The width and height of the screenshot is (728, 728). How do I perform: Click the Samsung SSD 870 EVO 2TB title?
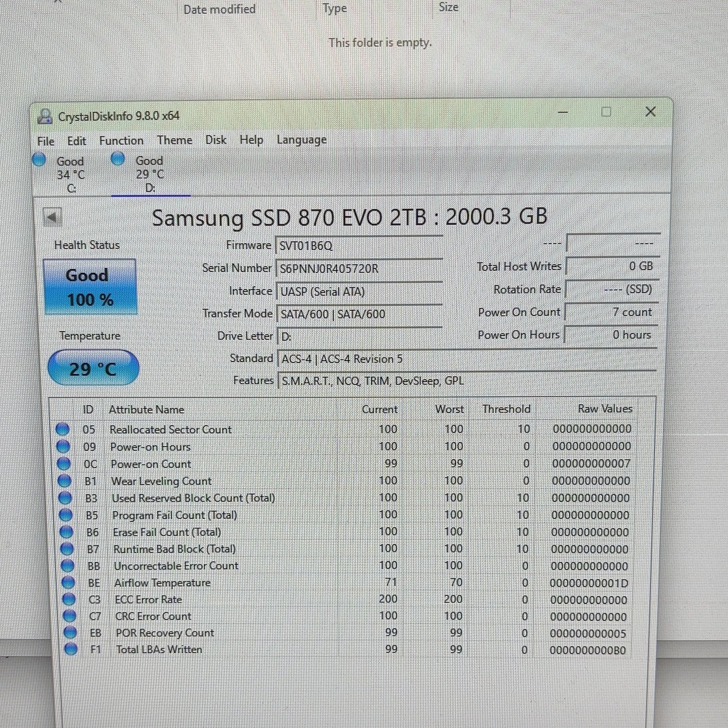tap(349, 217)
